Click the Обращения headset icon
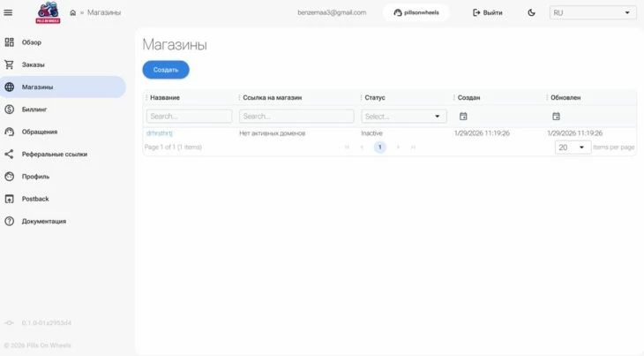This screenshot has height=356, width=644. (x=10, y=132)
